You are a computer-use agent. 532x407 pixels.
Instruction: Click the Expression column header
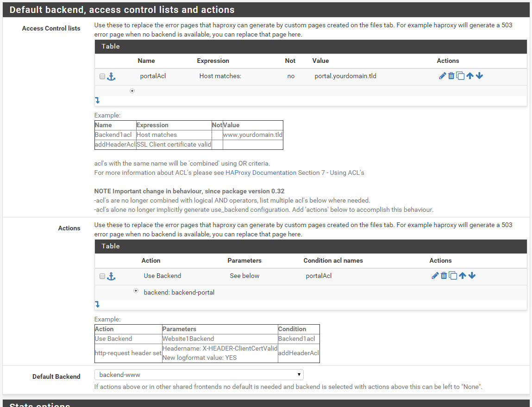[x=213, y=61]
